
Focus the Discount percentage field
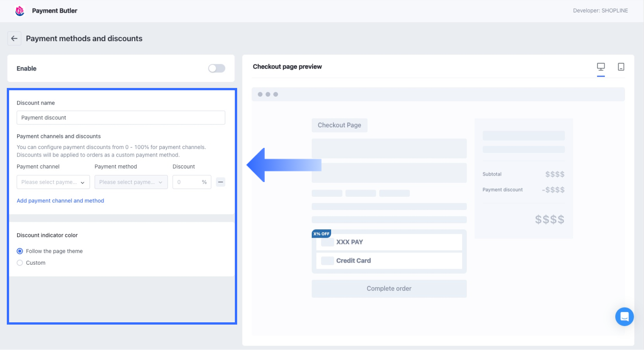point(192,182)
